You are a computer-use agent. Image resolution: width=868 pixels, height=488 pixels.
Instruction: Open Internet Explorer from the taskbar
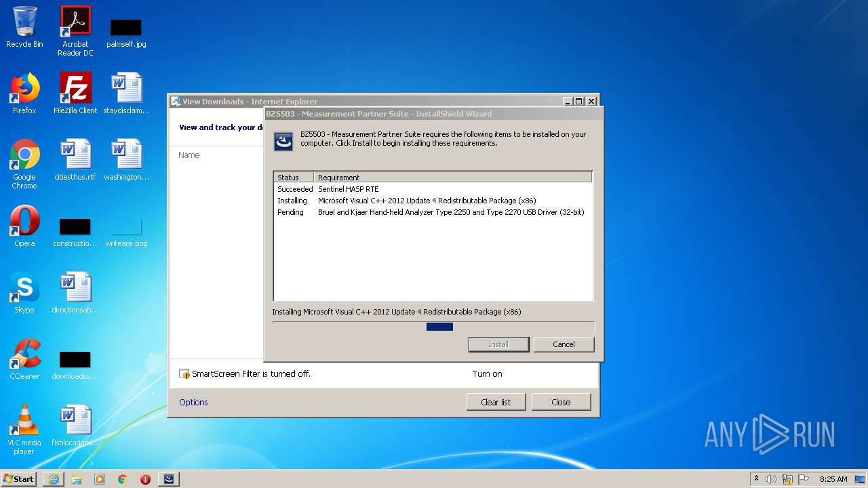(54, 479)
